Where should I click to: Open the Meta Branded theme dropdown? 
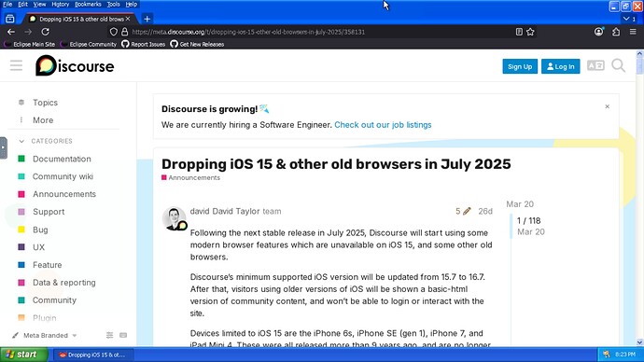coord(45,335)
